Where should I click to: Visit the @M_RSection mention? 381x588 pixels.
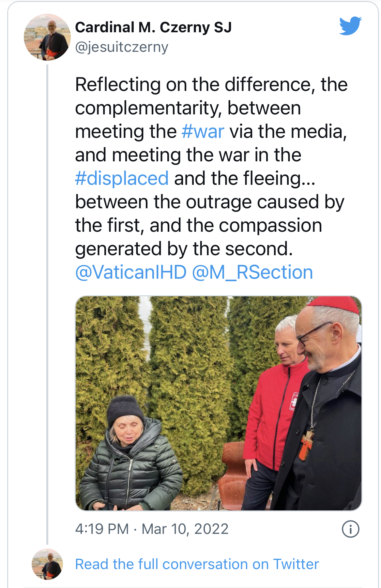[x=252, y=272]
